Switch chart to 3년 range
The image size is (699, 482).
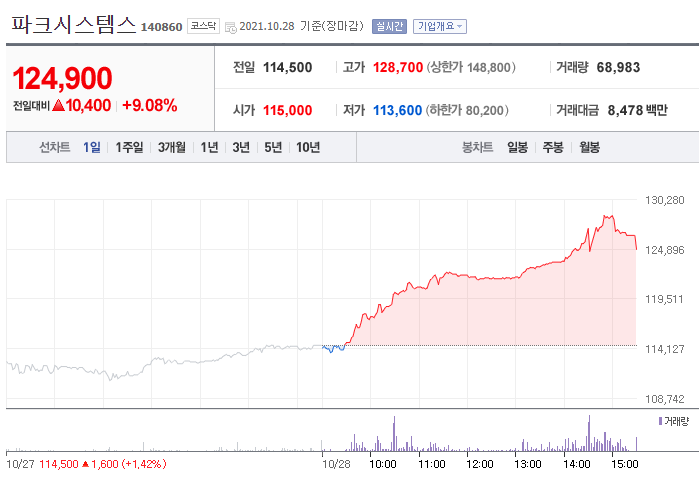pyautogui.click(x=241, y=147)
